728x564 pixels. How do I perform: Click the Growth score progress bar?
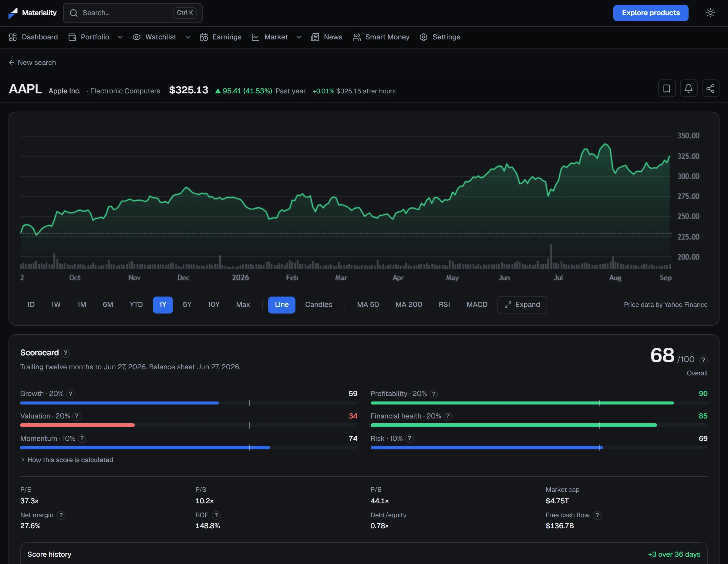click(x=188, y=403)
